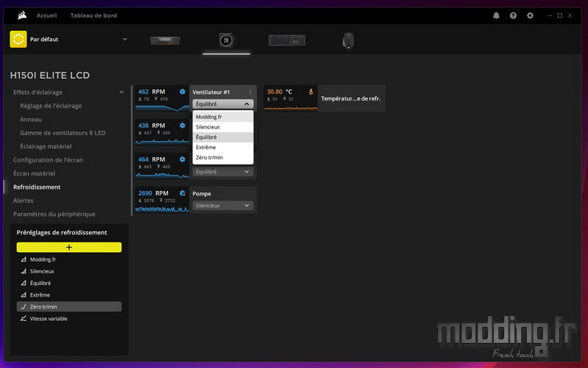Image resolution: width=588 pixels, height=368 pixels.
Task: Click the curve icon next to Silencieux preset
Action: click(x=24, y=271)
